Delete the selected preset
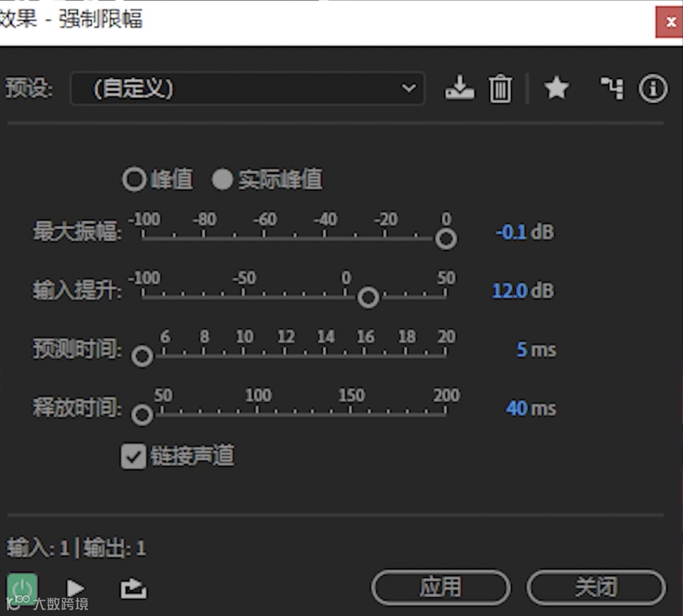 click(x=500, y=89)
